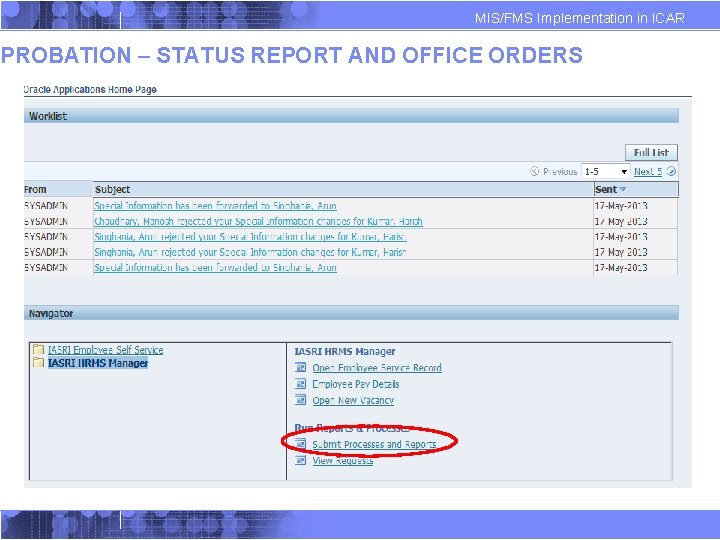Open Employee Pay Details link
Screen dimensions: 720x540
click(356, 384)
